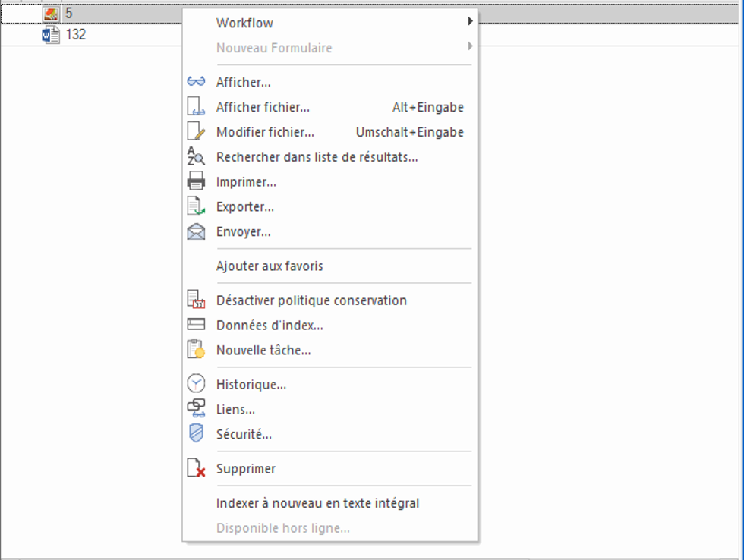Create a Nouvelle tâche from menu
This screenshot has height=560, width=744.
pos(263,351)
